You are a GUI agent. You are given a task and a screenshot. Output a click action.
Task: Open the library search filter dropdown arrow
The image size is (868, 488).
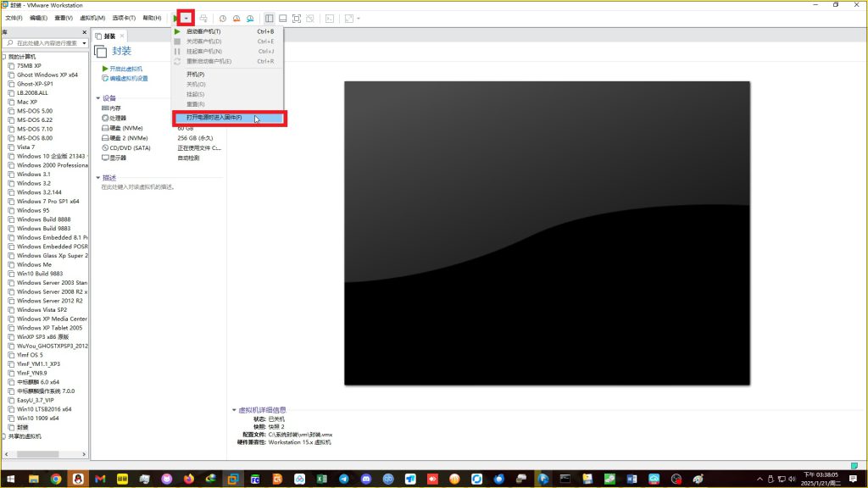click(x=84, y=42)
